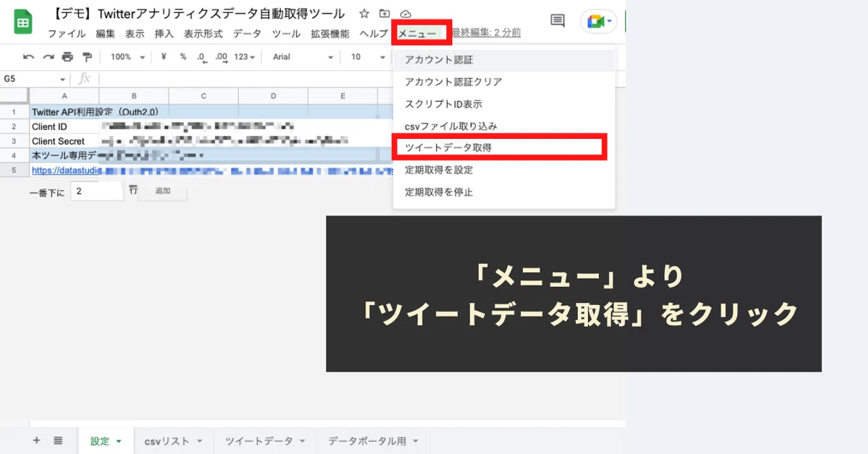The height and width of the screenshot is (454, 868).
Task: Click the rows count input showing 2
Action: tap(97, 192)
